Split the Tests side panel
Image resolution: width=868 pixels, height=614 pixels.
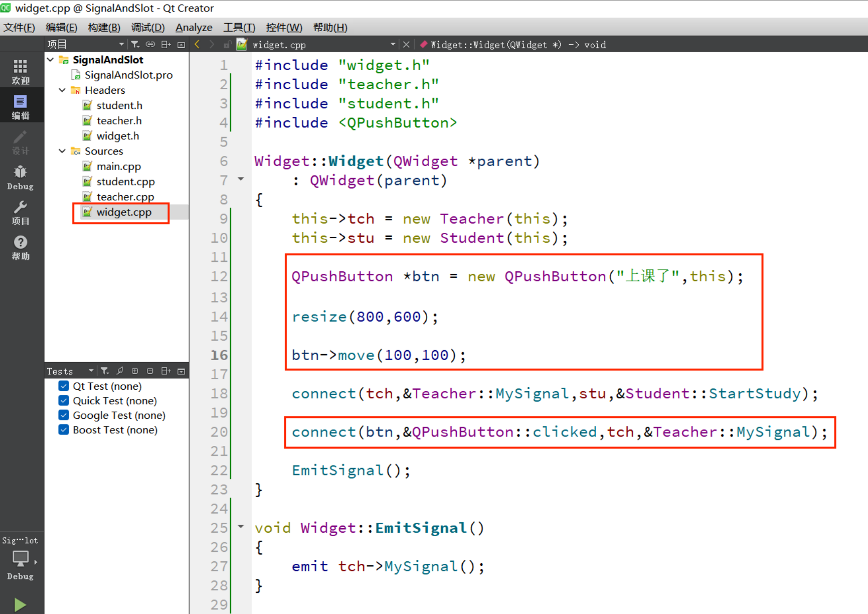click(166, 371)
